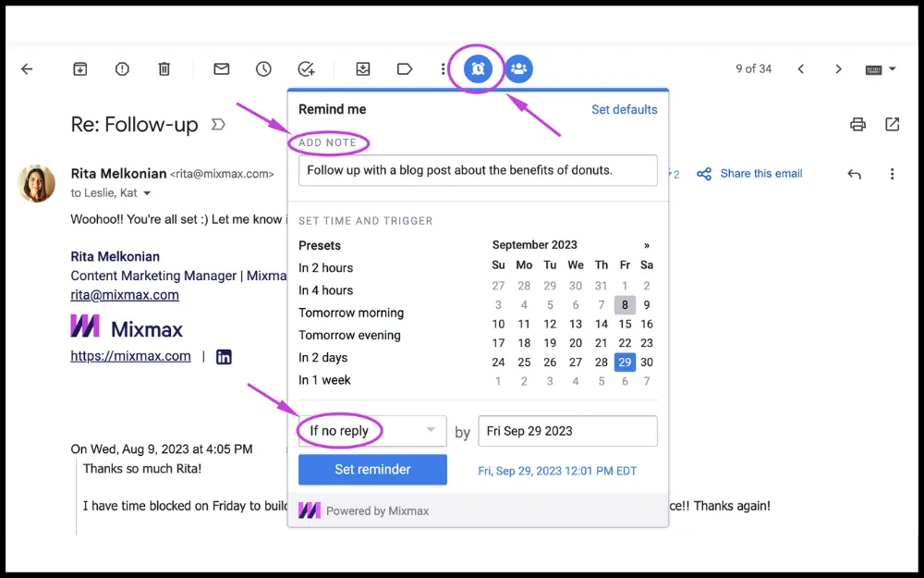This screenshot has width=924, height=578.
Task: Mark the email as unread
Action: [222, 69]
